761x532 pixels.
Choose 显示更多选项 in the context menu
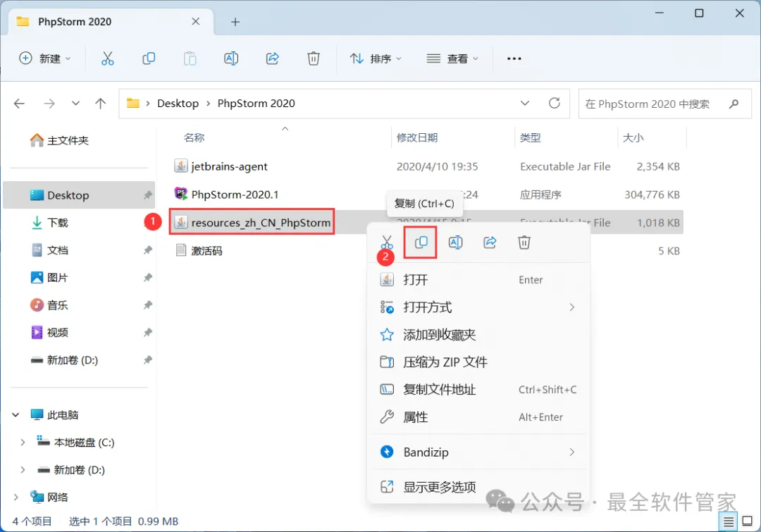tap(478, 487)
